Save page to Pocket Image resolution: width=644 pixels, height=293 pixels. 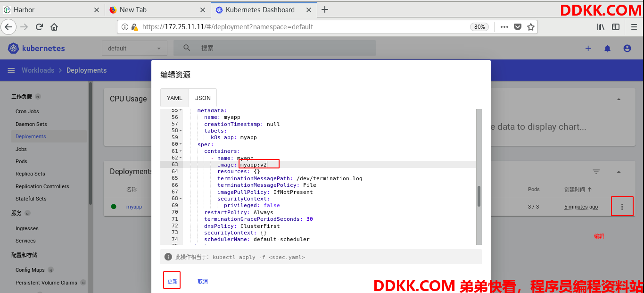point(518,27)
